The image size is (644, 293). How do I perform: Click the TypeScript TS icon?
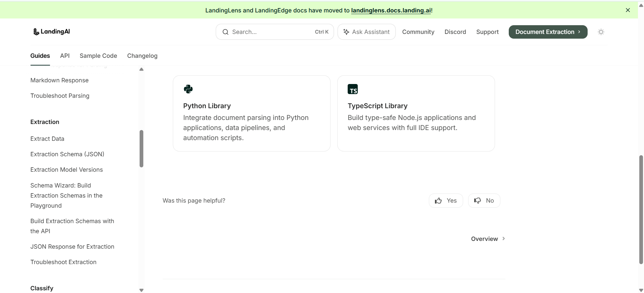(353, 89)
